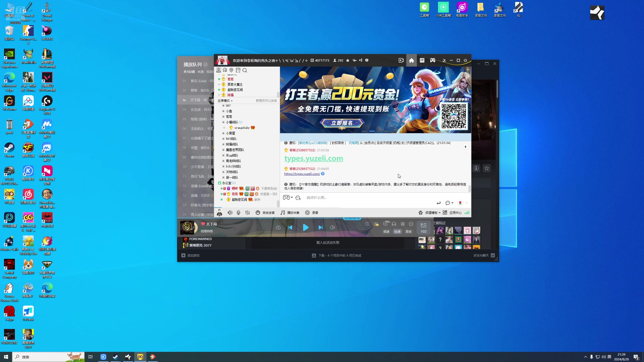Open 应用中心 app center
Screen dimensions: 644x362
point(452,213)
